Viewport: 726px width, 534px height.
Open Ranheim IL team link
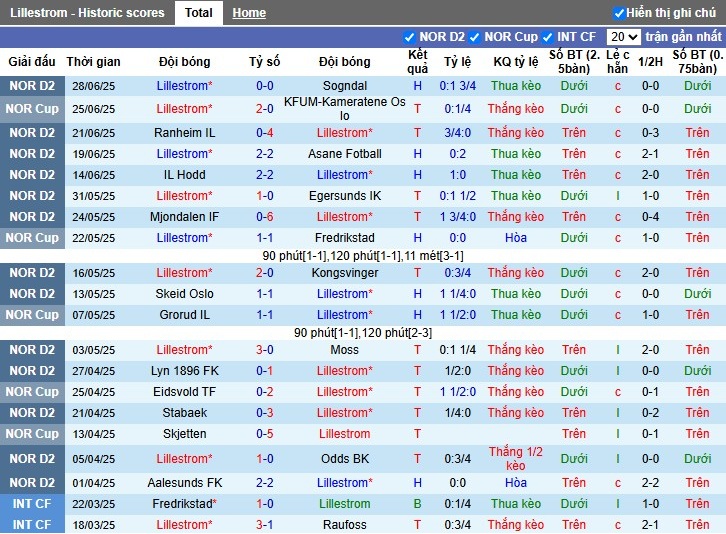(x=184, y=133)
